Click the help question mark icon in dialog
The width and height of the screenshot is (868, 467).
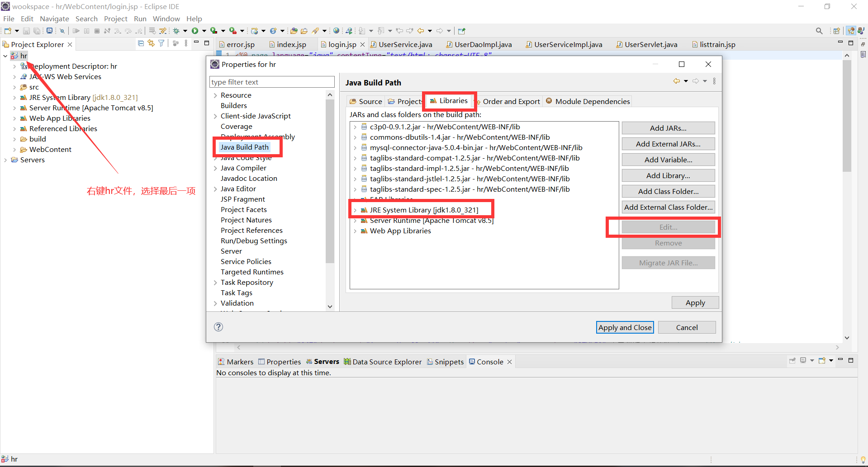[218, 327]
